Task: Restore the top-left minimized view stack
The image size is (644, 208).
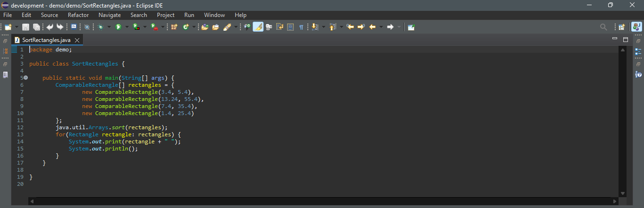Action: (5, 41)
